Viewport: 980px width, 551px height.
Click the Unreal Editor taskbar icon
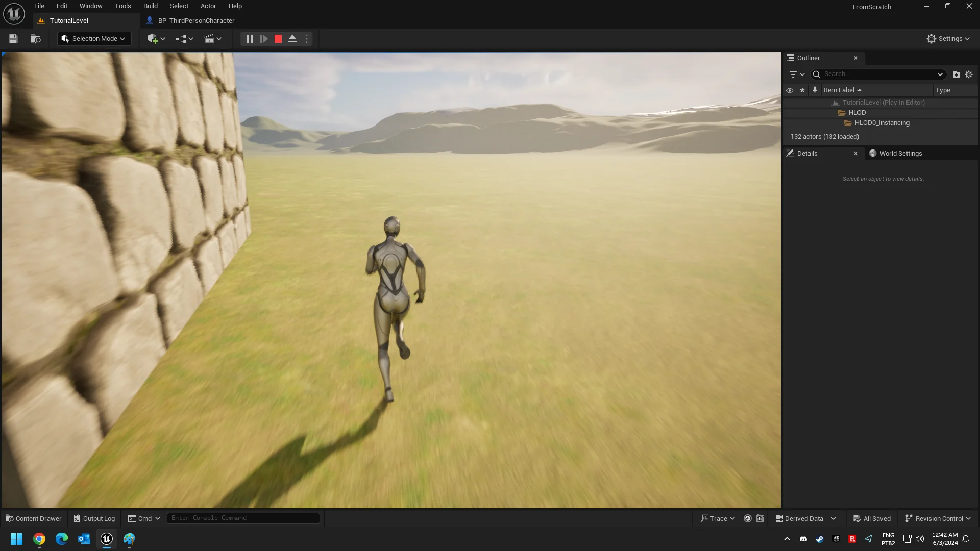point(107,539)
